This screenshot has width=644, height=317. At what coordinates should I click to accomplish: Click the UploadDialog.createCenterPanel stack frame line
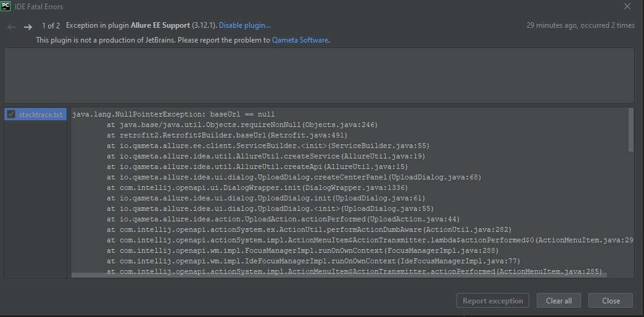click(x=294, y=178)
